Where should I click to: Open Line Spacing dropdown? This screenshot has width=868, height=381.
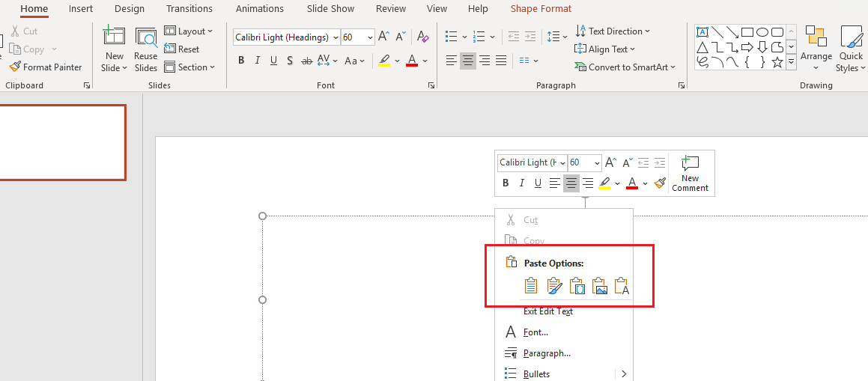coord(557,37)
